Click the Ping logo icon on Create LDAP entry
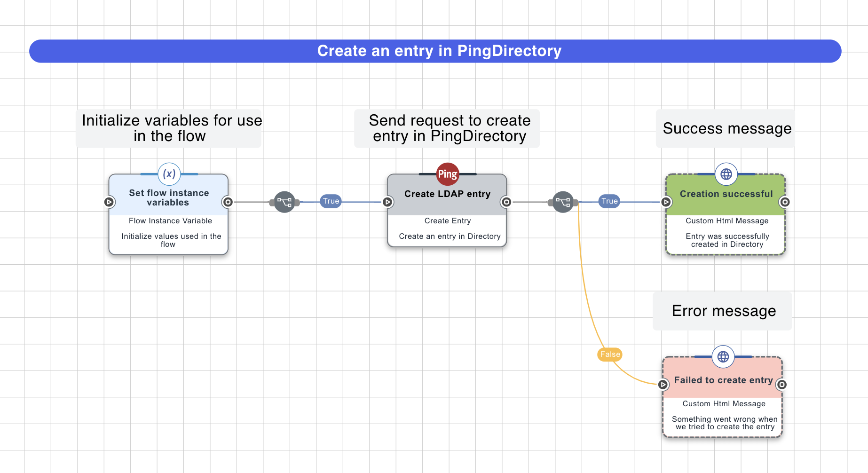The image size is (868, 473). 448,174
